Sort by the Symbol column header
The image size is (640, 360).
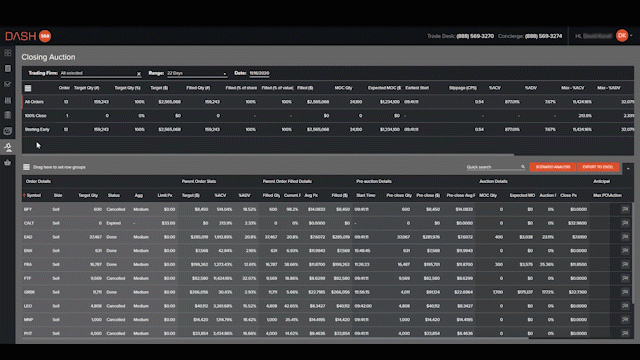pyautogui.click(x=34, y=196)
